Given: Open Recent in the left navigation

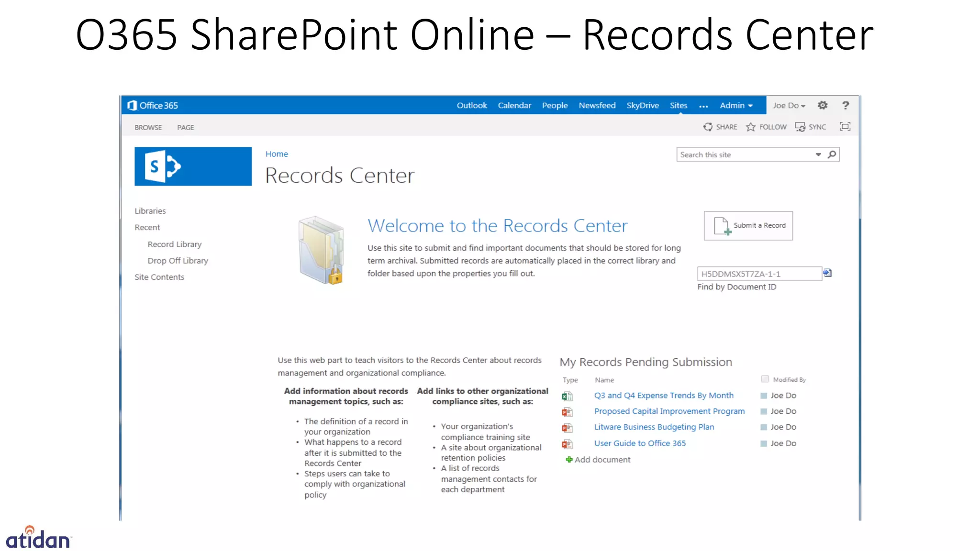Looking at the screenshot, I should 147,228.
